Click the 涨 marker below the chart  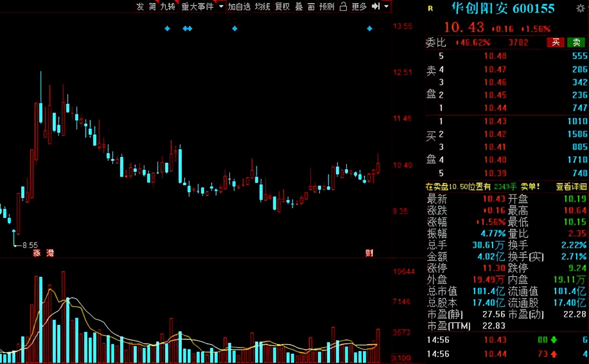[36, 253]
